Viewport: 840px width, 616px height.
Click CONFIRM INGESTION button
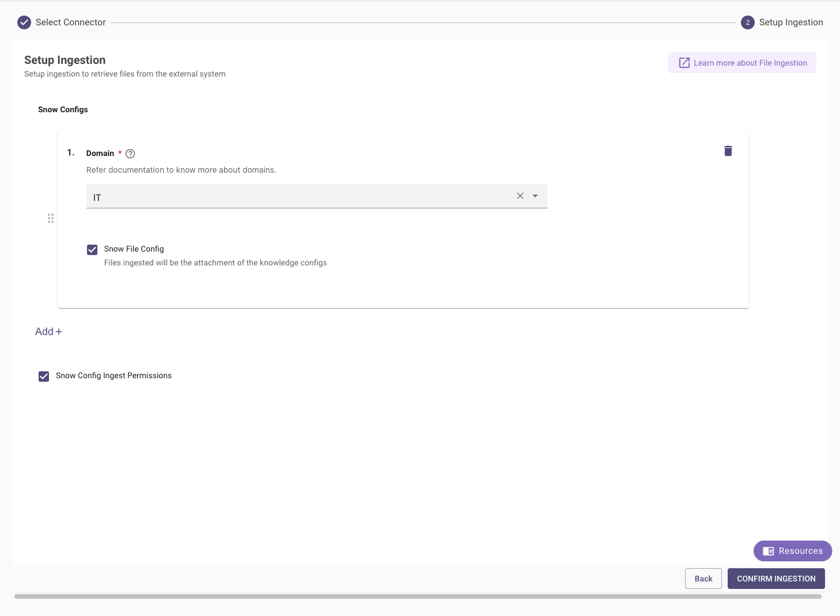click(776, 579)
